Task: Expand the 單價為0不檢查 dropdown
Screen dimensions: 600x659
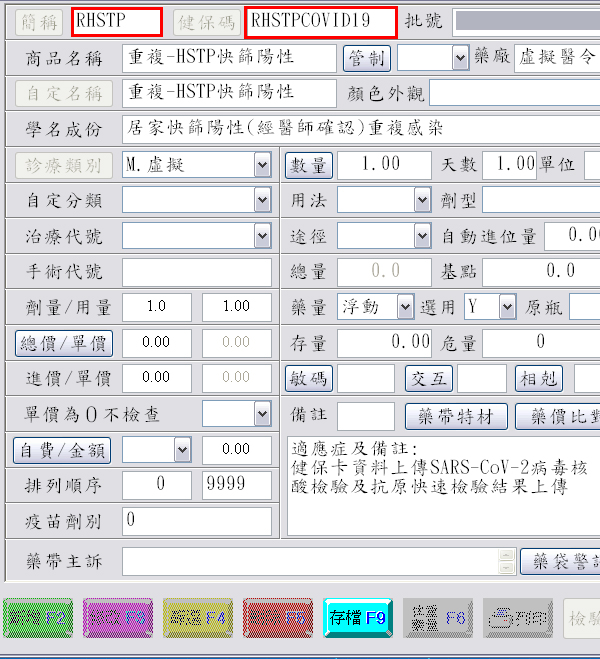Action: coord(262,413)
